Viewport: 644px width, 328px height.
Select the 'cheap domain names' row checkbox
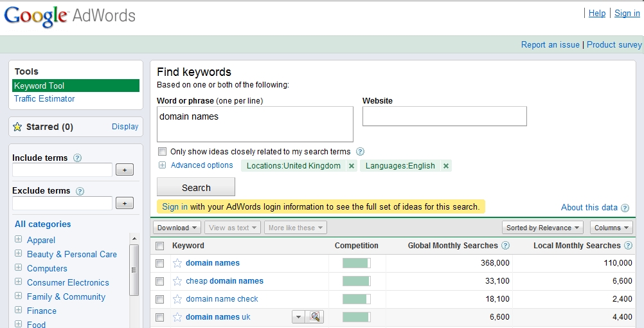tap(160, 281)
